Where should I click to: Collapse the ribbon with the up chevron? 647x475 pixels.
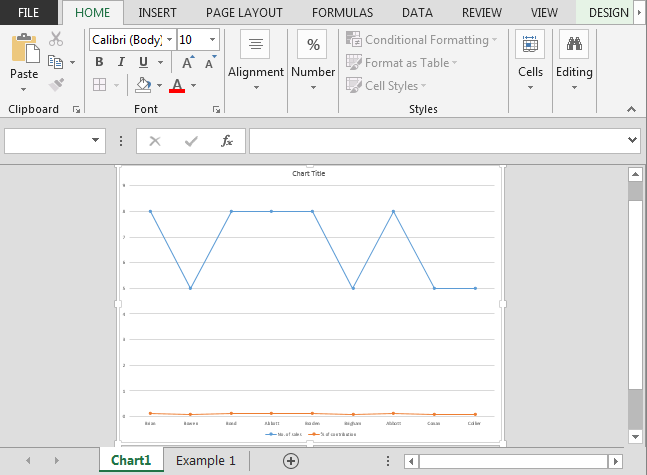(631, 109)
